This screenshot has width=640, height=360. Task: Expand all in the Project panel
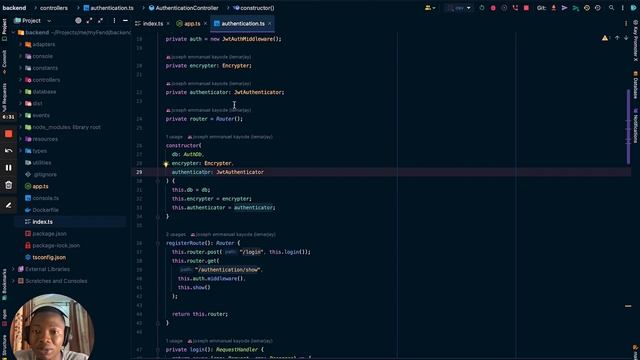click(89, 20)
